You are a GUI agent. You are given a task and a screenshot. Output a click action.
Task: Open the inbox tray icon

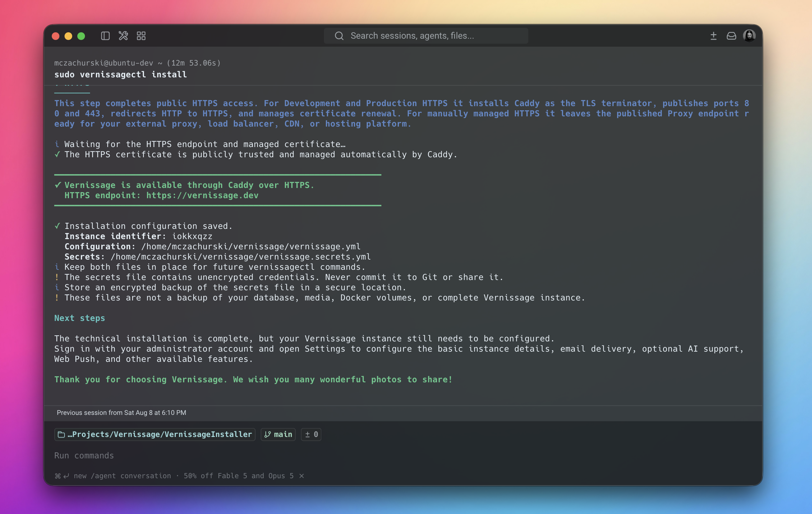pyautogui.click(x=732, y=36)
